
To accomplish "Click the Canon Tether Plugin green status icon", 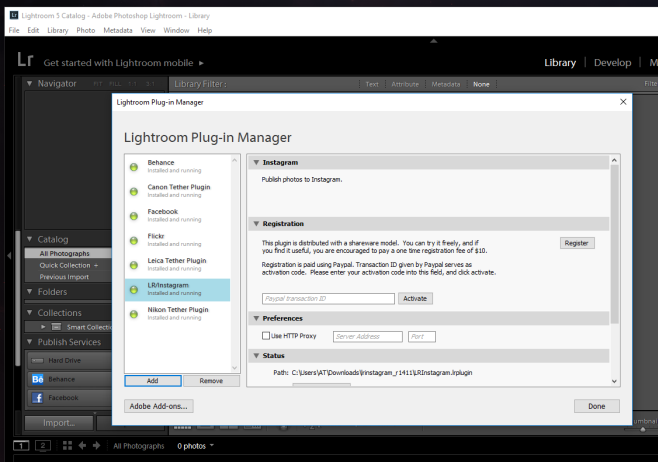I will (134, 191).
